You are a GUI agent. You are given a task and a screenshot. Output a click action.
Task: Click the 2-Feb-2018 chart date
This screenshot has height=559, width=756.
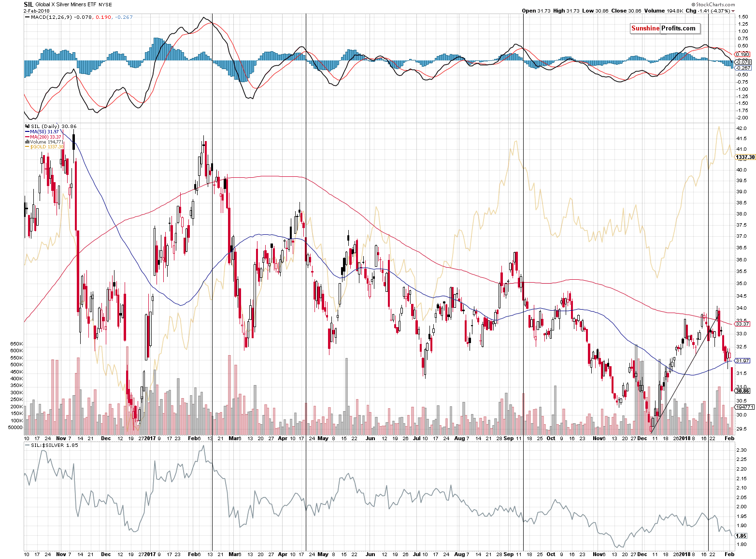[x=37, y=11]
